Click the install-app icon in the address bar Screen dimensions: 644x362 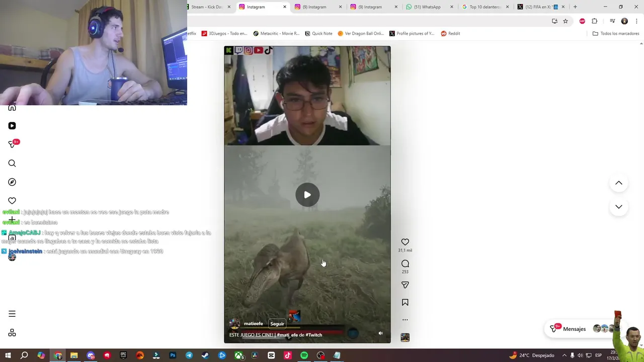click(554, 21)
